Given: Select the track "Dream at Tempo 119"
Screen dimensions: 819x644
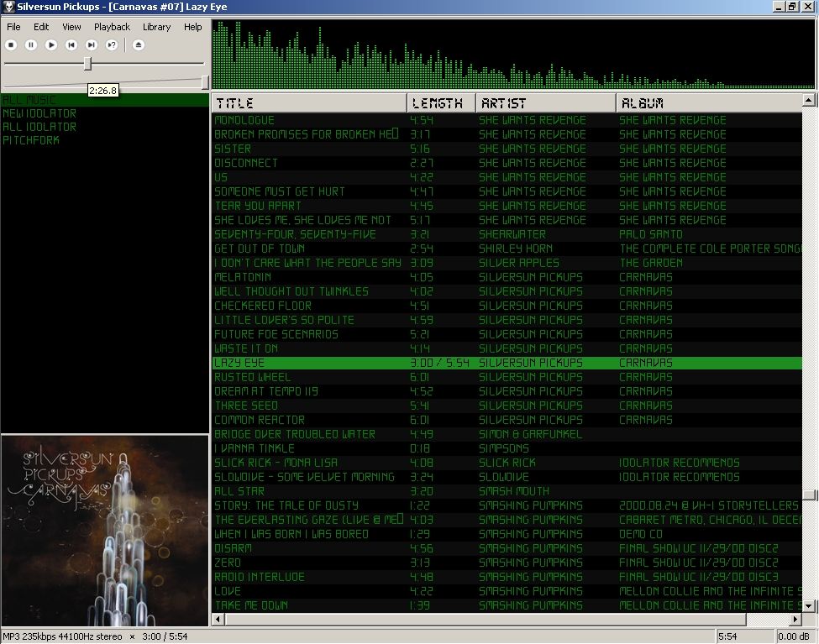Looking at the screenshot, I should point(507,391).
